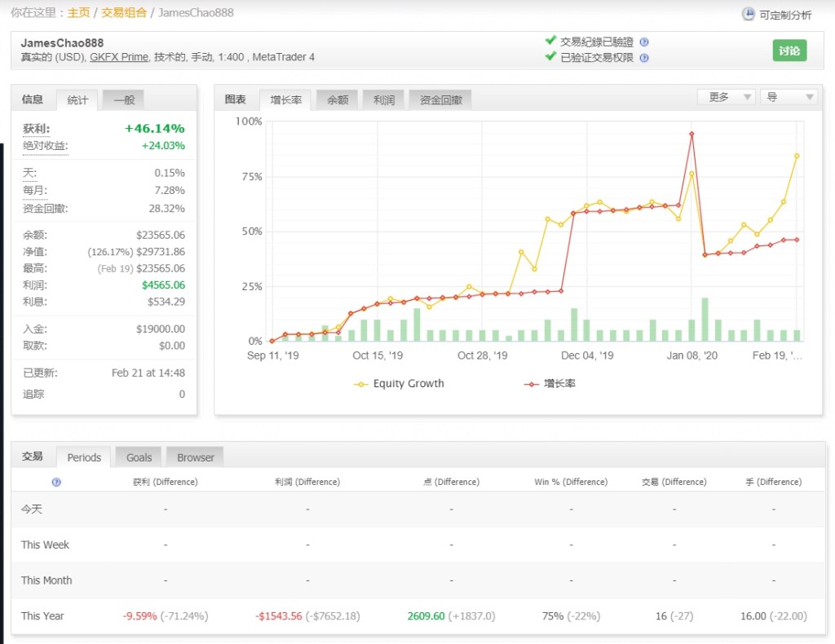
Task: Click the clock icon beside 可定制分析
Action: coord(748,14)
